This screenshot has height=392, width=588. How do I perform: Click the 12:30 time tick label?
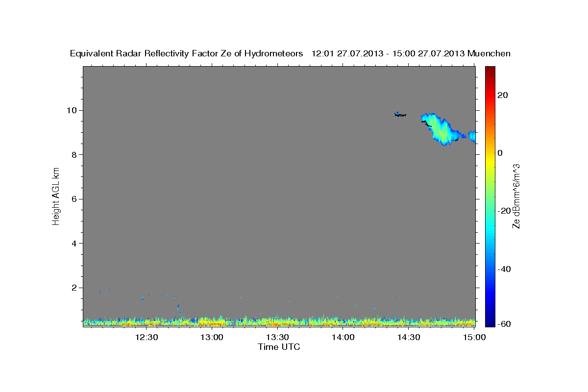click(146, 337)
